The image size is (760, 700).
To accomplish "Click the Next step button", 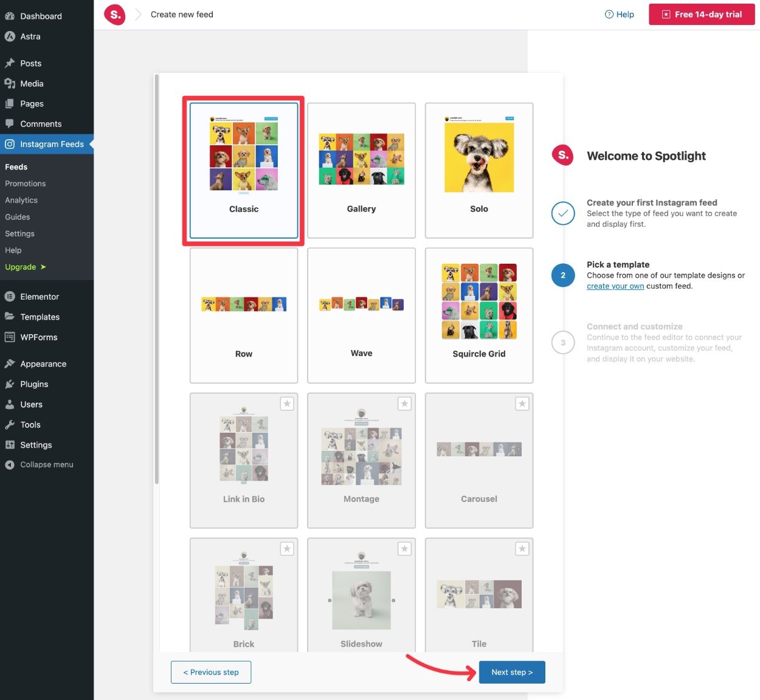I will (512, 672).
